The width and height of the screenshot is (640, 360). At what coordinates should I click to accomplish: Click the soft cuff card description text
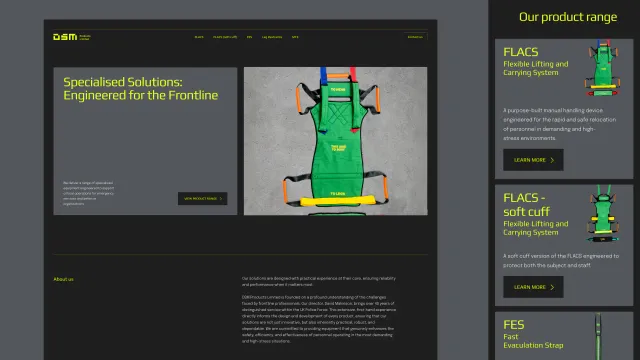(561, 260)
